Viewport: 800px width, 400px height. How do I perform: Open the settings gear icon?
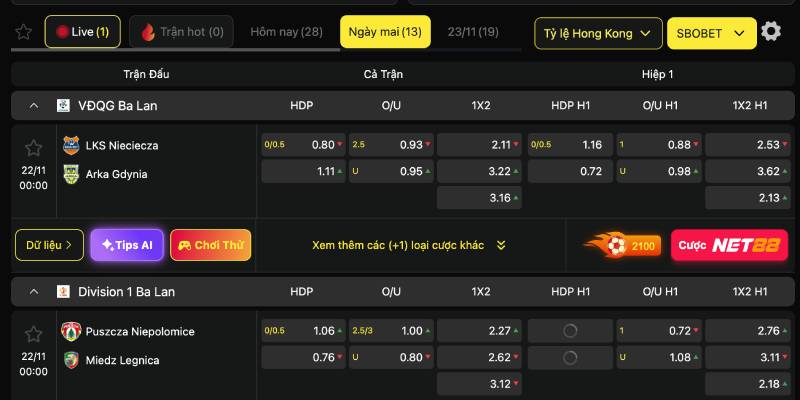click(771, 32)
